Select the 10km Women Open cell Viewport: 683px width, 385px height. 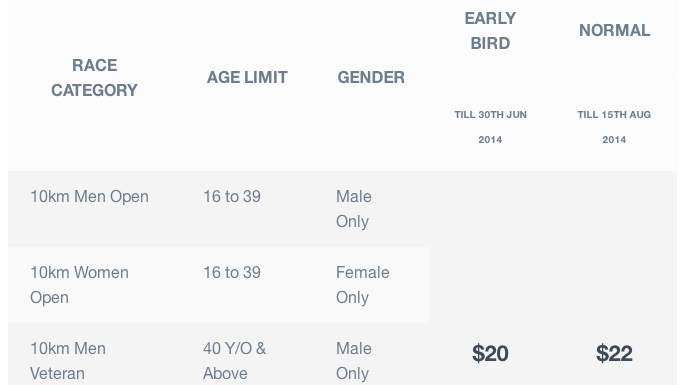click(79, 285)
